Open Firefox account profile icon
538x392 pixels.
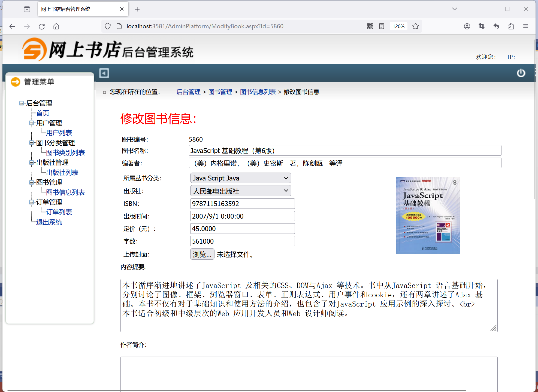click(467, 26)
